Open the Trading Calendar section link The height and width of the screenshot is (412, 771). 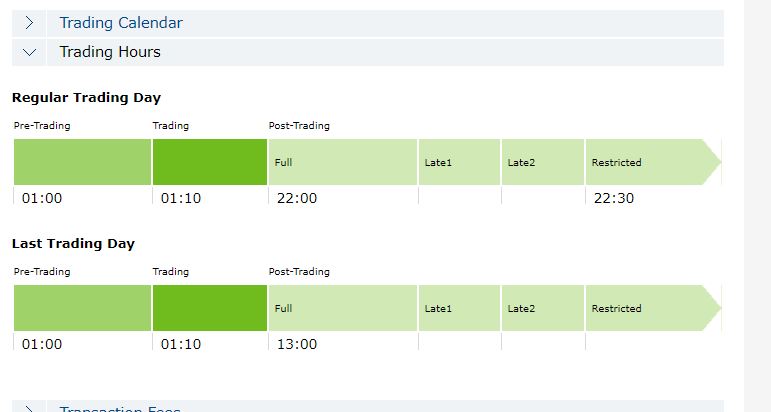(x=121, y=23)
